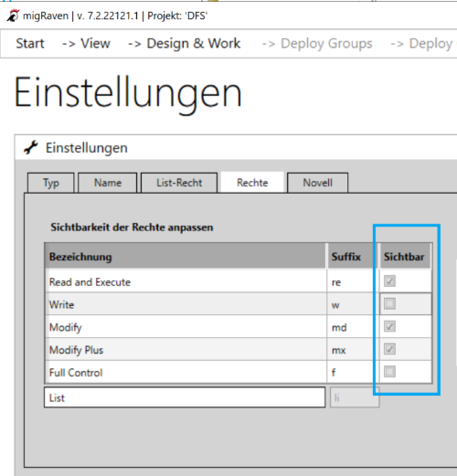Uncheck Sichtbar checkbox for Modify
Screen dimensions: 457x476
coord(389,326)
